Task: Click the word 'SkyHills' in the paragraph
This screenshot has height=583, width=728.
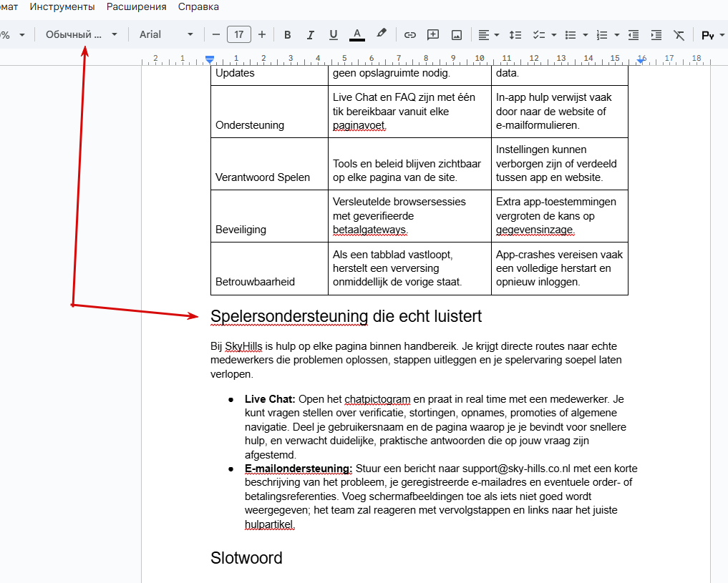Action: tap(243, 346)
